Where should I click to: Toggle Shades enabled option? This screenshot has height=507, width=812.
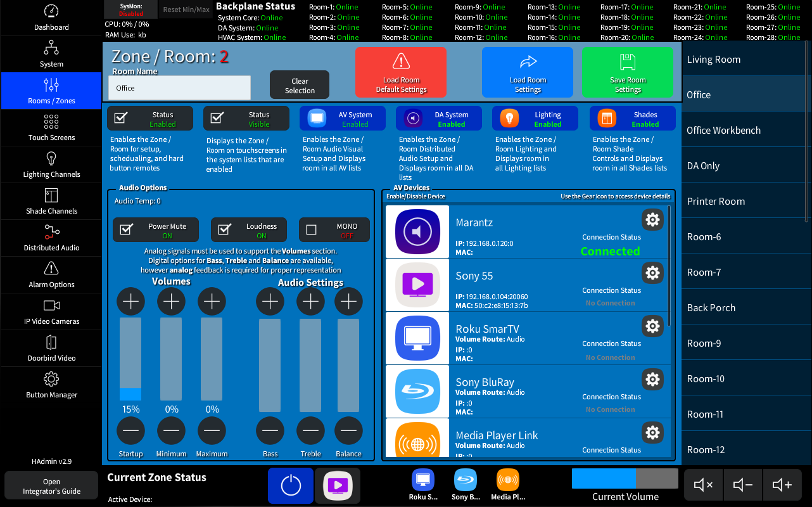633,119
